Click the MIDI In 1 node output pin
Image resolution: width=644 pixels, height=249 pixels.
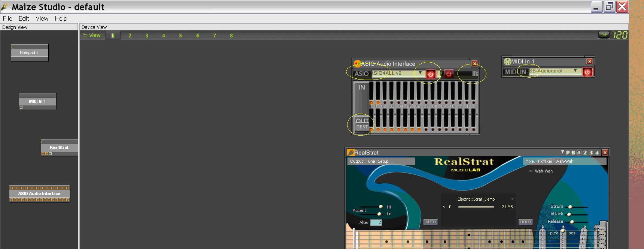pyautogui.click(x=21, y=107)
